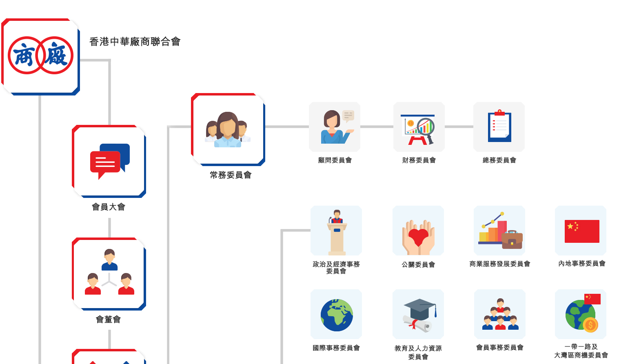Open the 財務委員會 chart presentation icon
The height and width of the screenshot is (364, 619).
point(419,127)
